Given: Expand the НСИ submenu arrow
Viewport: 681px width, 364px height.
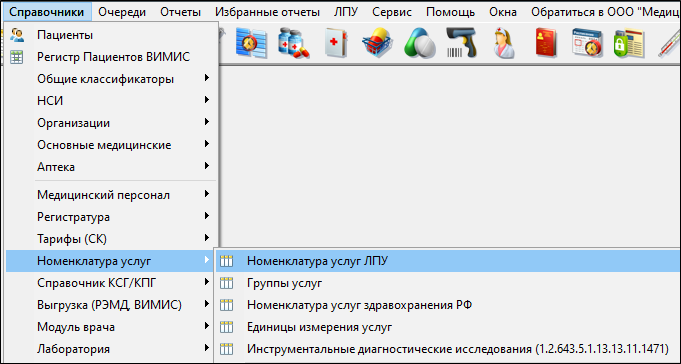Looking at the screenshot, I should [207, 100].
